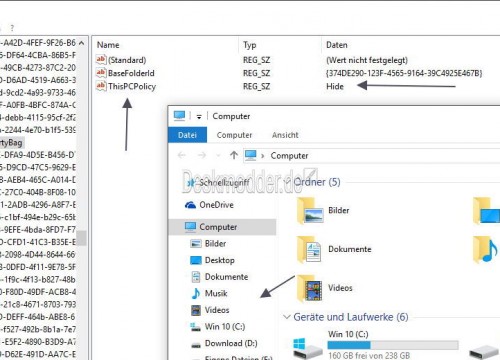Switch to the Ansicht ribbon tab
Viewport: 500px width, 360px height.
[285, 135]
